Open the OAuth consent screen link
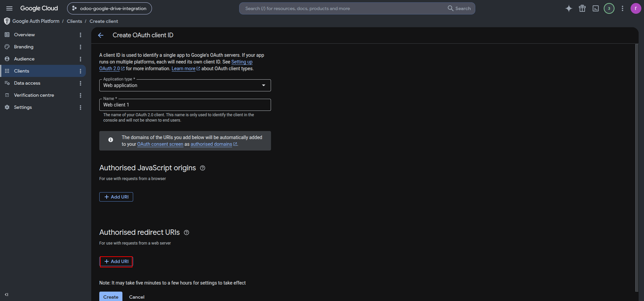The width and height of the screenshot is (644, 301). pos(160,144)
